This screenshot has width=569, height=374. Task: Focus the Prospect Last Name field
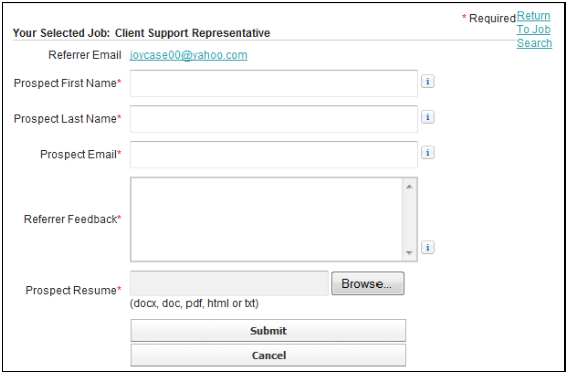pos(274,119)
